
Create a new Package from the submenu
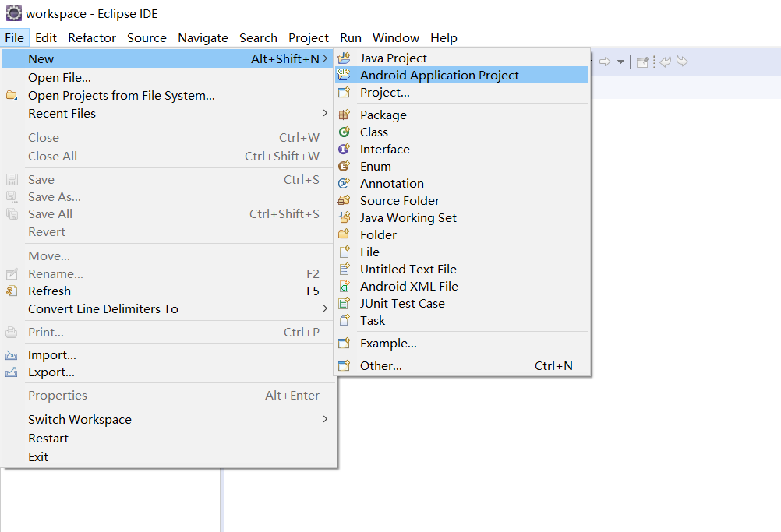point(383,115)
